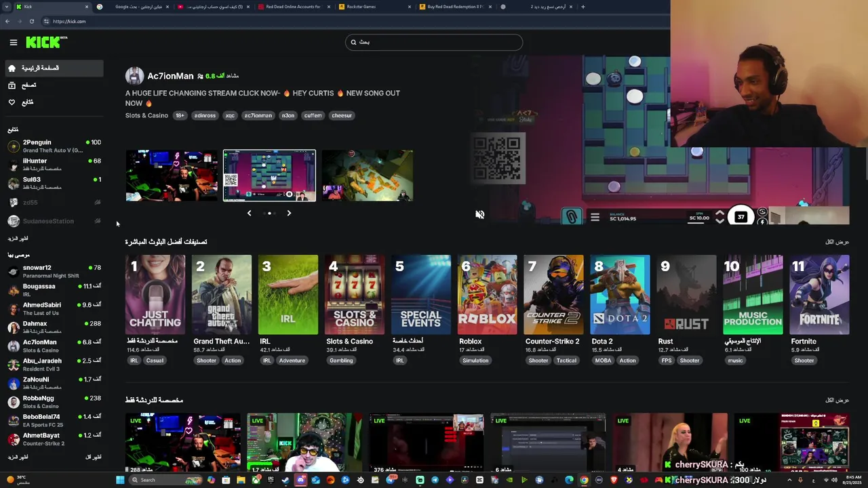Open AhmetBayat recommended channel
The image size is (868, 488).
[53, 439]
